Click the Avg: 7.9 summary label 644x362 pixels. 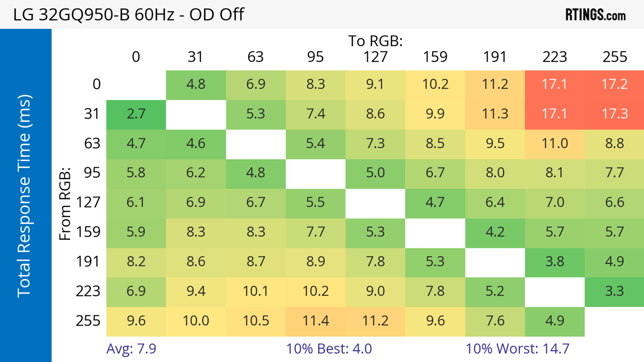(x=131, y=349)
